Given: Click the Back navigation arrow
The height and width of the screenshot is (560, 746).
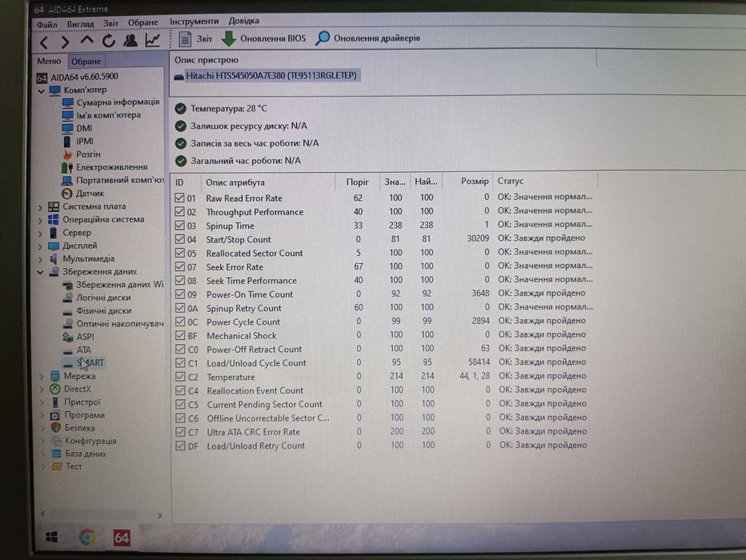Looking at the screenshot, I should pyautogui.click(x=44, y=42).
